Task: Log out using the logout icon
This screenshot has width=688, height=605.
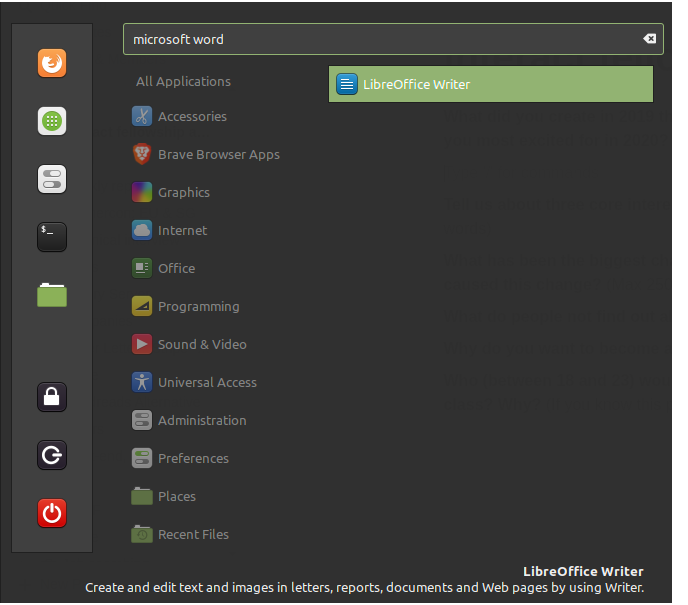Action: tap(52, 455)
